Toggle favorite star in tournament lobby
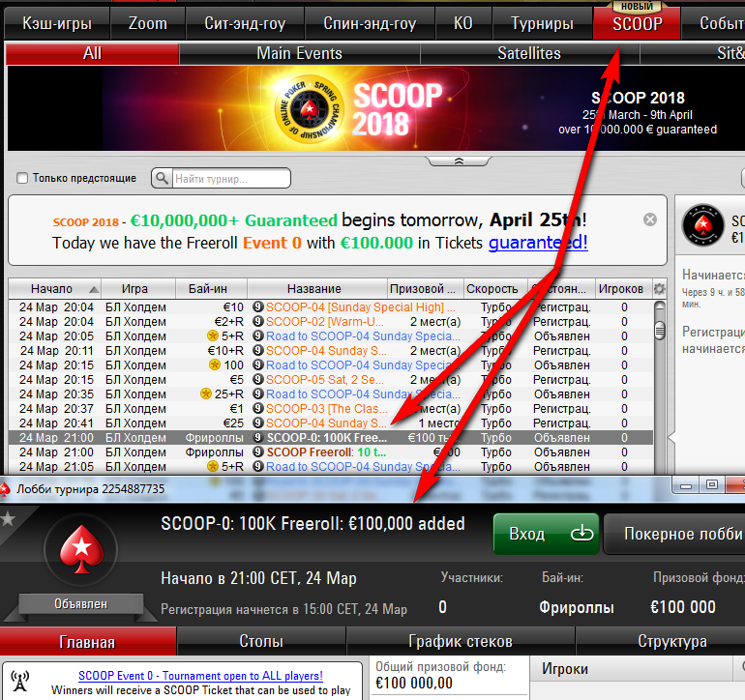 pyautogui.click(x=8, y=519)
